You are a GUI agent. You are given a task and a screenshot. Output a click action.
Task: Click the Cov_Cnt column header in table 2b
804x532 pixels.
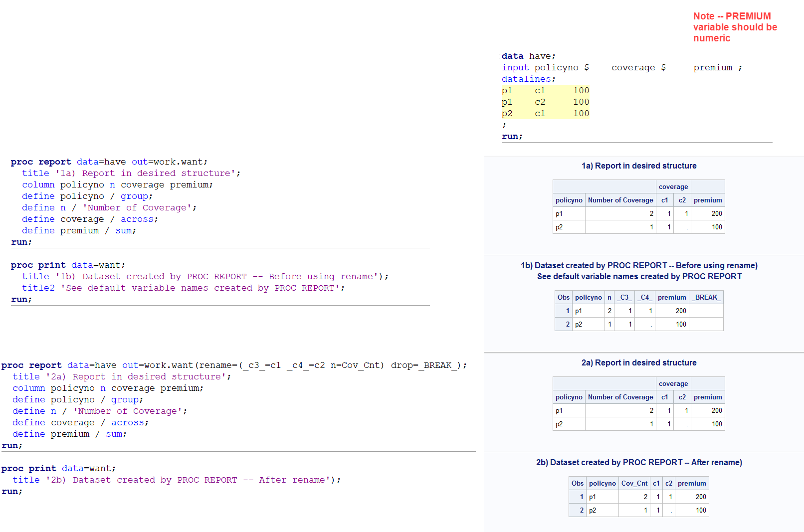pyautogui.click(x=634, y=483)
